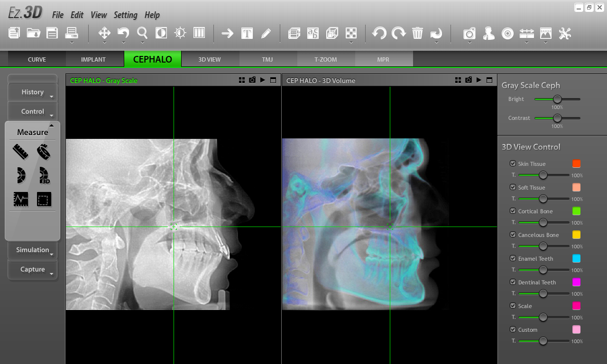Click the copy documents icon at toolbar start
The image size is (607, 364).
tap(14, 33)
